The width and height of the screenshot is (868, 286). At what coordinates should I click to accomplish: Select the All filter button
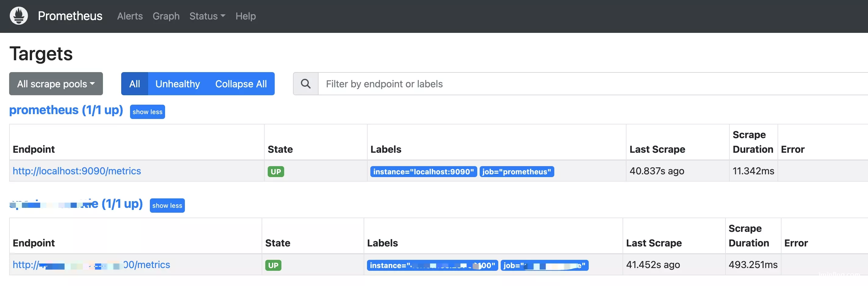(x=134, y=84)
